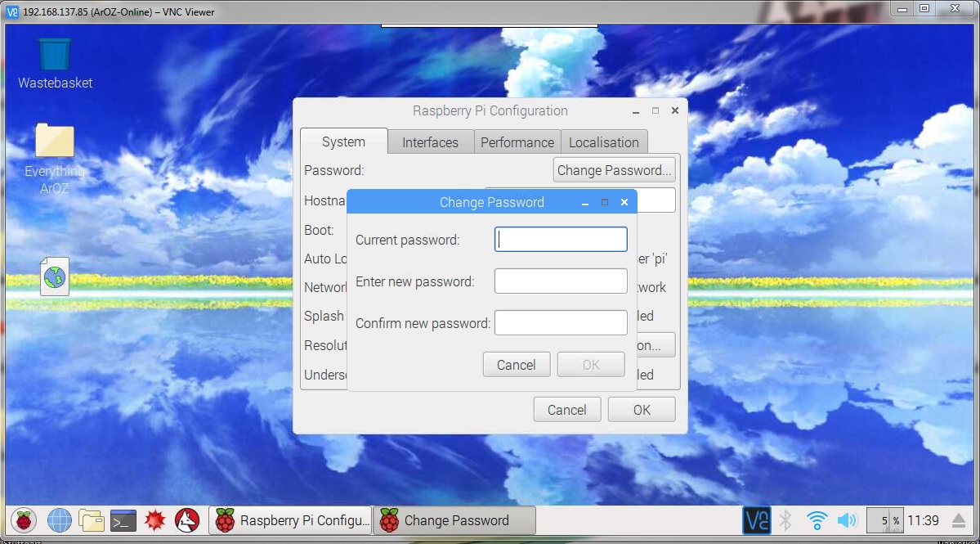The height and width of the screenshot is (544, 980).
Task: Click the partially hidden Resolution button
Action: 656,345
